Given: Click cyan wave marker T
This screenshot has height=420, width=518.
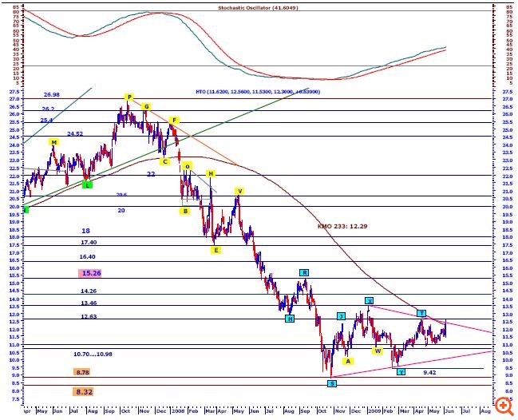Looking at the screenshot, I should (421, 313).
